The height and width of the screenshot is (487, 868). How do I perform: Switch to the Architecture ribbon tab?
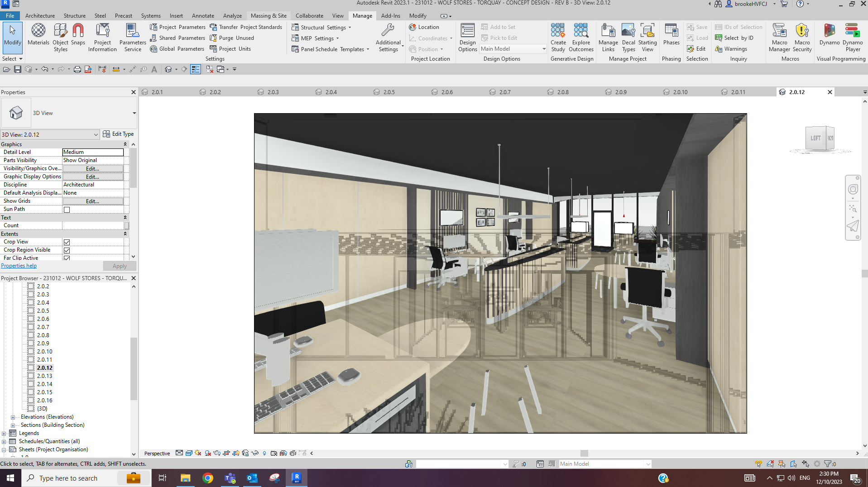pos(40,15)
